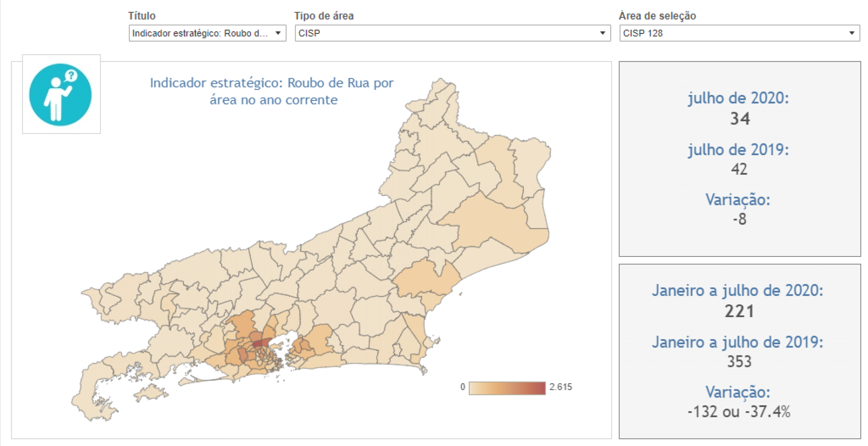Click the map title about Roubo de Rua

(272, 91)
